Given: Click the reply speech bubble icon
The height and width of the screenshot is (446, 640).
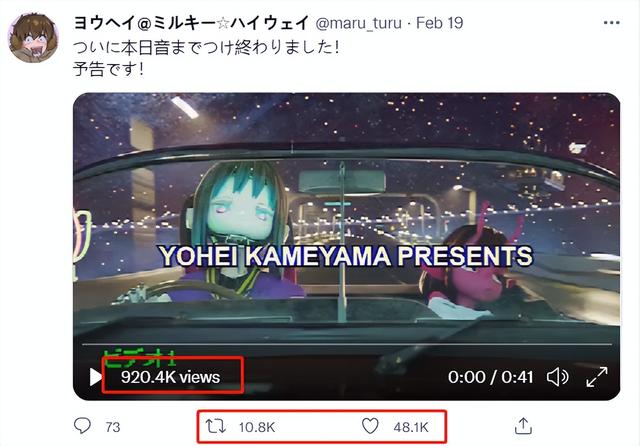Looking at the screenshot, I should pos(82,426).
